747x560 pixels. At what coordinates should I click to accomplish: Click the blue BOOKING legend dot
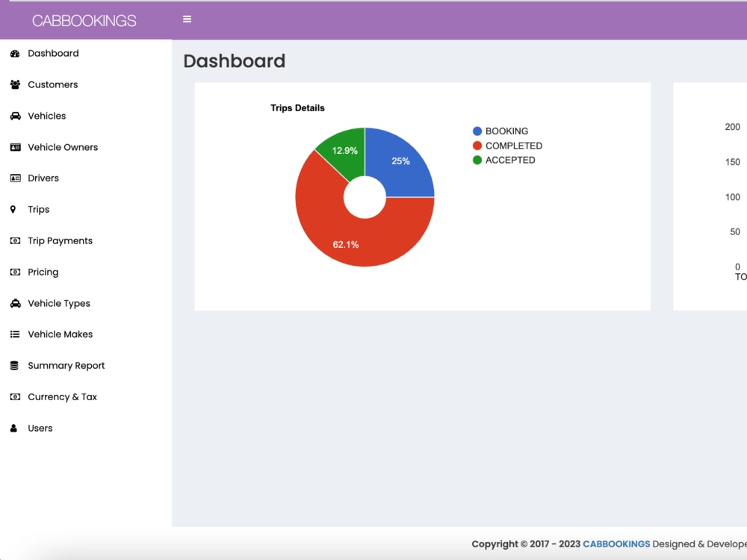[477, 131]
